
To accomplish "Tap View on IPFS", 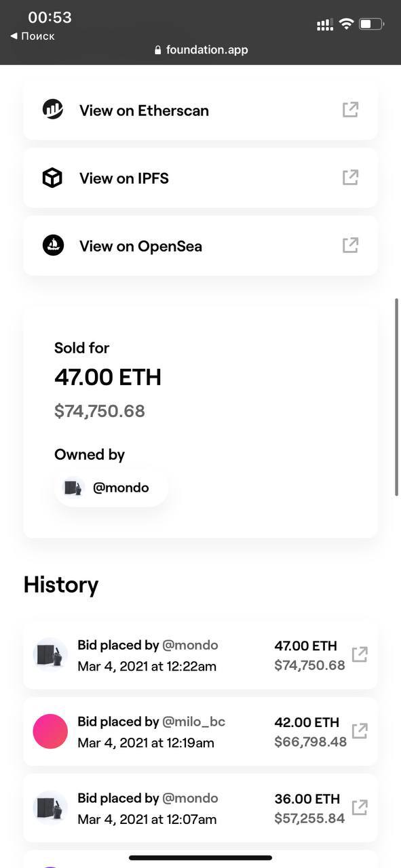I will 200,178.
